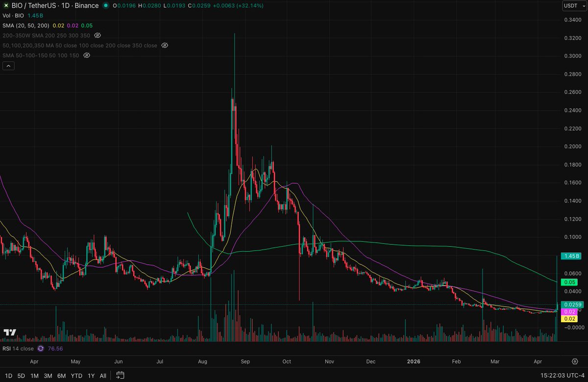The height and width of the screenshot is (382, 588).
Task: Click the 2026 label on time axis
Action: (x=415, y=361)
